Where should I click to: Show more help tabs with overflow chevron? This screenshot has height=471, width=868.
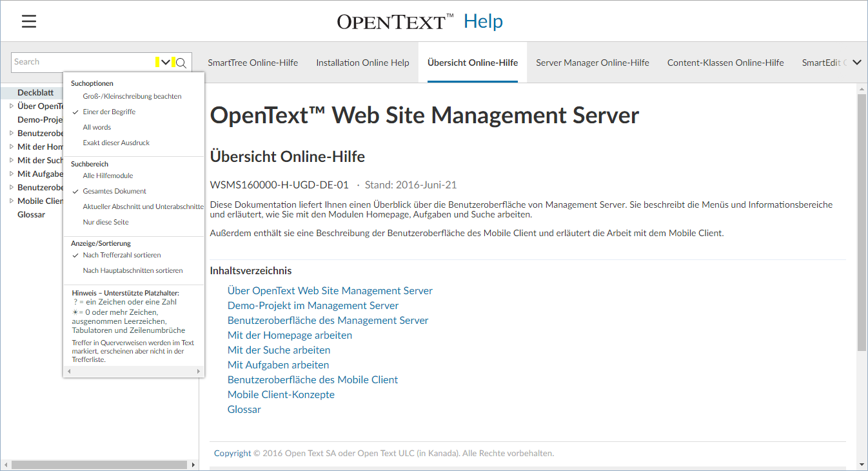pos(857,63)
